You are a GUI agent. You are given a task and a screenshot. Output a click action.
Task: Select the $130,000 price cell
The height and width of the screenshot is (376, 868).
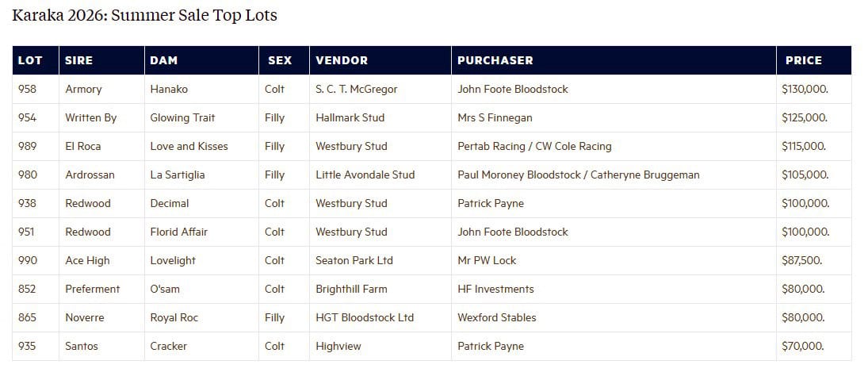click(x=805, y=90)
